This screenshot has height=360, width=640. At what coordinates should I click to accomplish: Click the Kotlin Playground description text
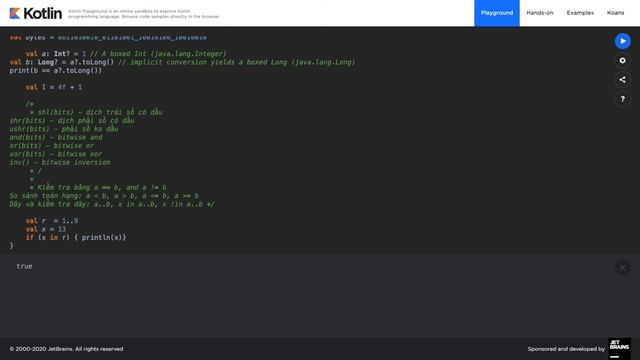(x=144, y=14)
